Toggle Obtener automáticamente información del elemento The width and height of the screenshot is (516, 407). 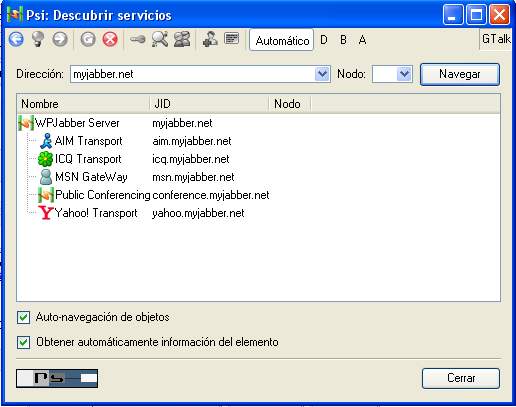coord(23,342)
